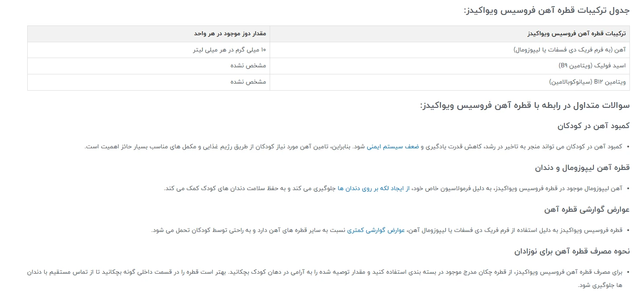Select the 'اسید فولیک (ویتامین B۹)' table cell

[x=592, y=66]
